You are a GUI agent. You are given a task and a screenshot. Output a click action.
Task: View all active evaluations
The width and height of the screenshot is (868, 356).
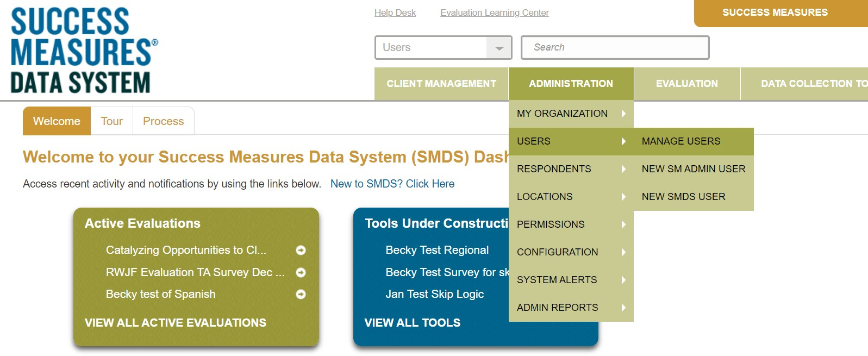pyautogui.click(x=176, y=323)
